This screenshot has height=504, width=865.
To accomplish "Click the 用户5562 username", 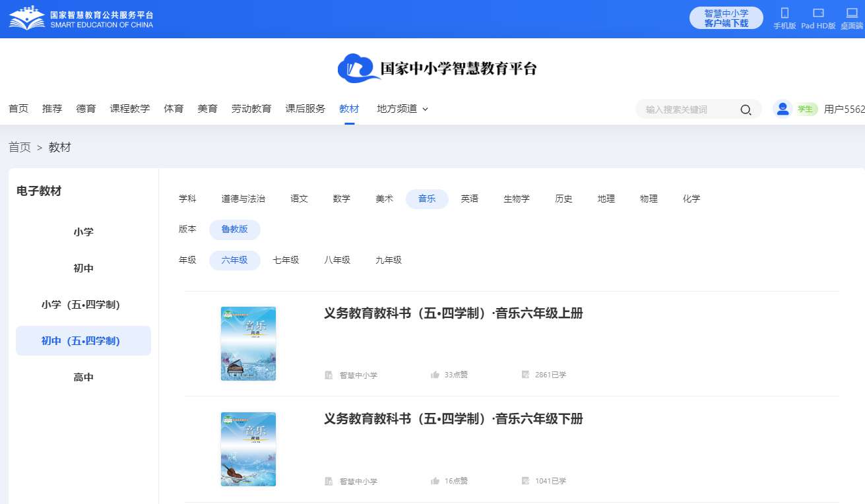I will tap(845, 110).
